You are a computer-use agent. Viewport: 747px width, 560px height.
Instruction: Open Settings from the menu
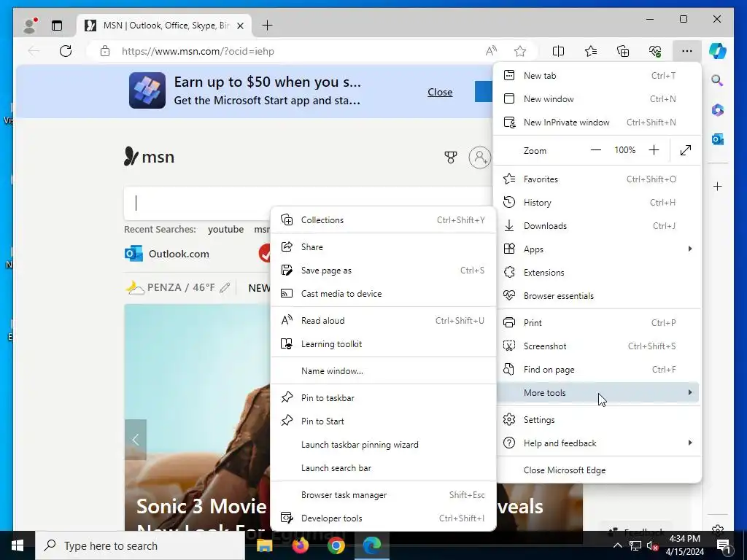(598, 420)
